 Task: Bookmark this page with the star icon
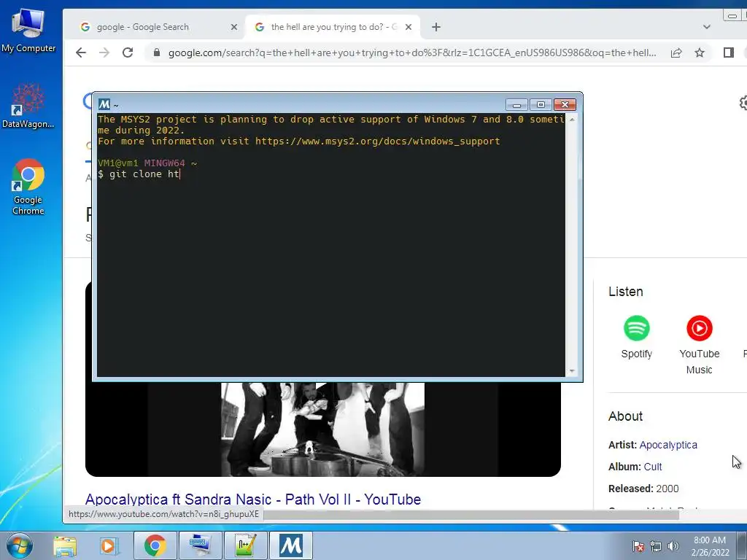click(700, 52)
